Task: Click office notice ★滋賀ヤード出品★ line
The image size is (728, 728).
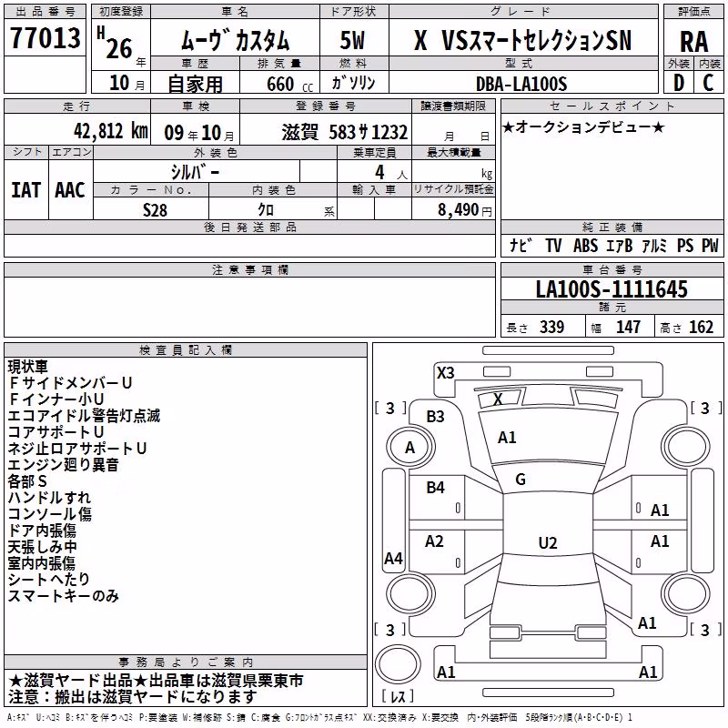Action: click(x=156, y=680)
